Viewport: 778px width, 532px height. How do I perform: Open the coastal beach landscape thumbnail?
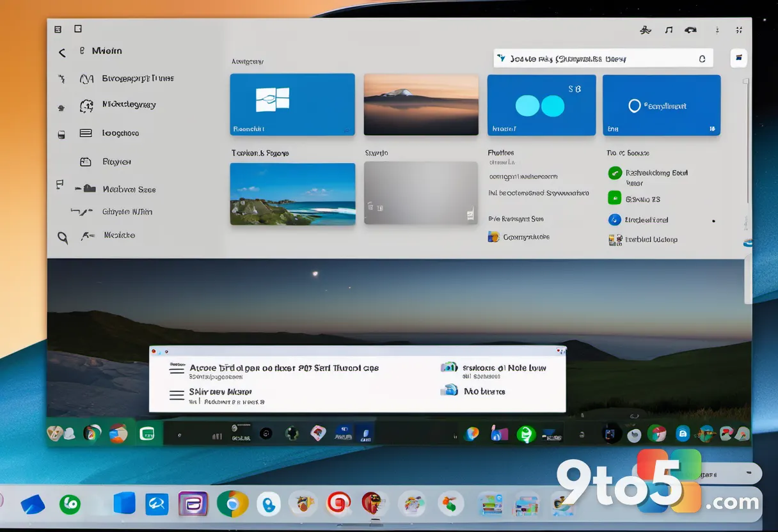(x=292, y=194)
